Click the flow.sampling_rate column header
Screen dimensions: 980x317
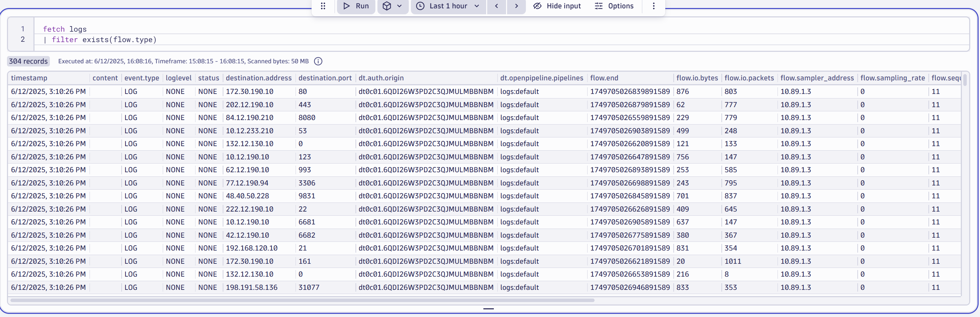893,78
